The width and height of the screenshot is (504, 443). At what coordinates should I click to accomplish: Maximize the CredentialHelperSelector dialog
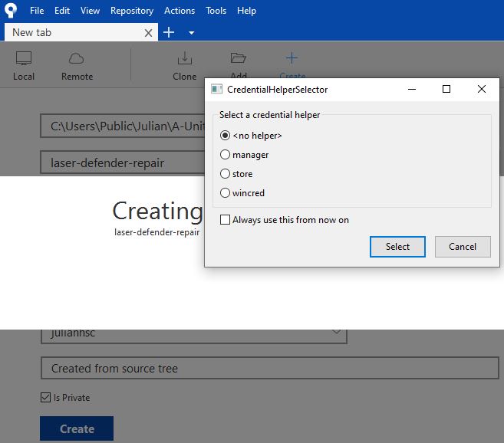click(446, 90)
